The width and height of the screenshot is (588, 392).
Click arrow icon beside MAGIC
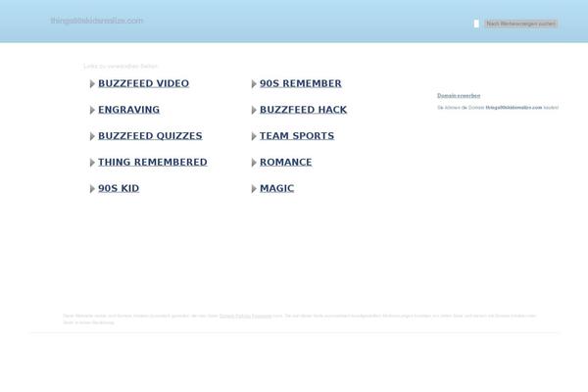click(x=254, y=189)
